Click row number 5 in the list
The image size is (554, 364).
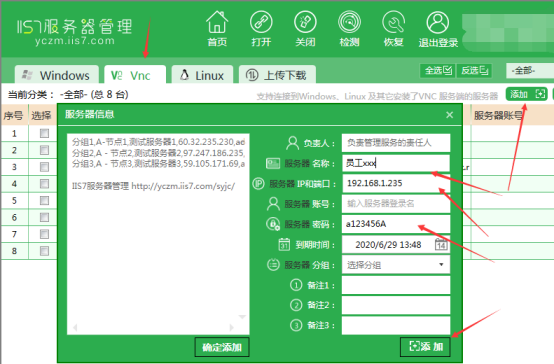click(14, 200)
